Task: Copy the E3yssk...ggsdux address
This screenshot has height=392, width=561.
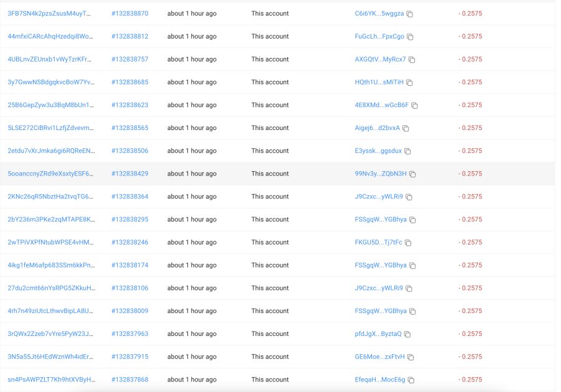Action: pos(407,151)
